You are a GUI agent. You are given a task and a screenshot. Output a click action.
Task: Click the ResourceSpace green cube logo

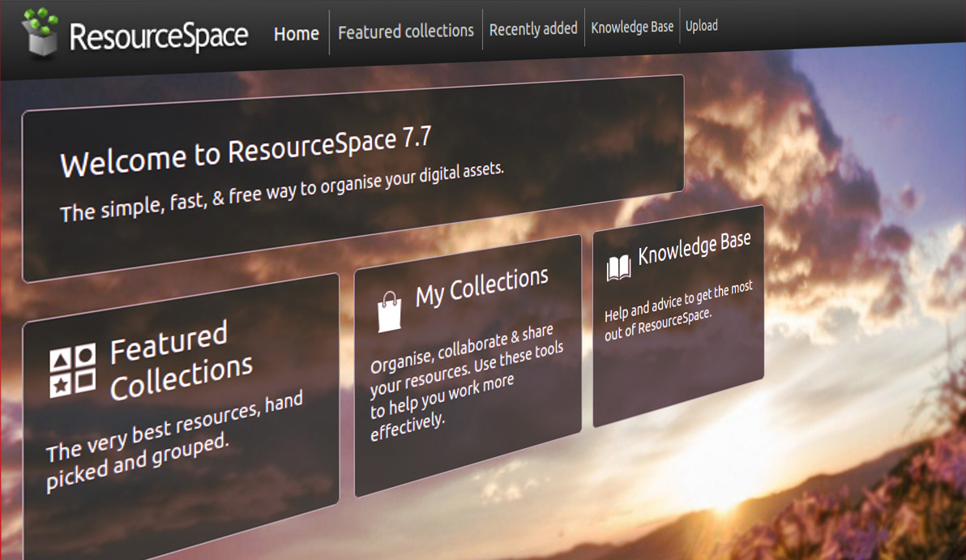click(x=41, y=32)
